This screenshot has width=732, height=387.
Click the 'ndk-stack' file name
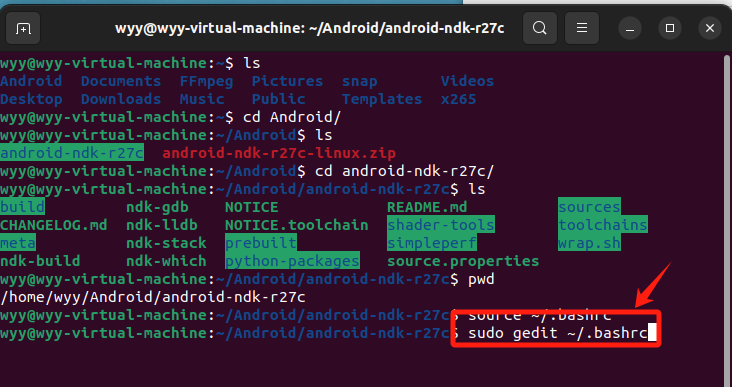[x=166, y=243]
